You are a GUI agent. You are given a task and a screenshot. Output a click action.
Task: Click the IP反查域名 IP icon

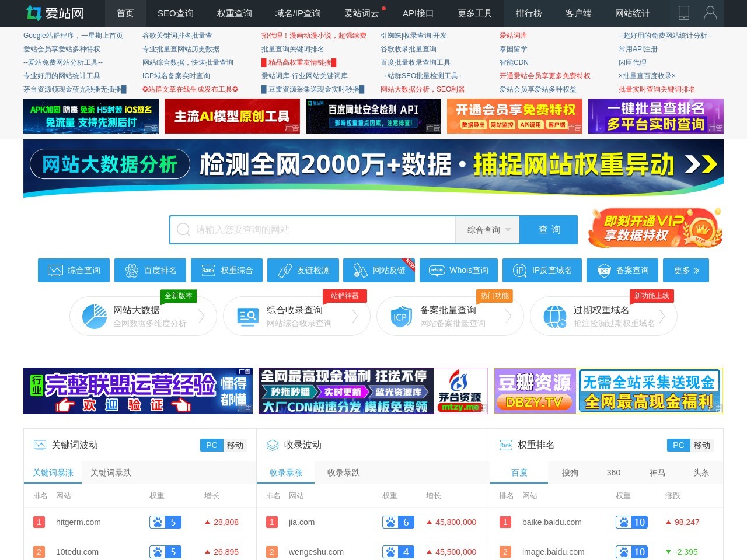pyautogui.click(x=519, y=270)
